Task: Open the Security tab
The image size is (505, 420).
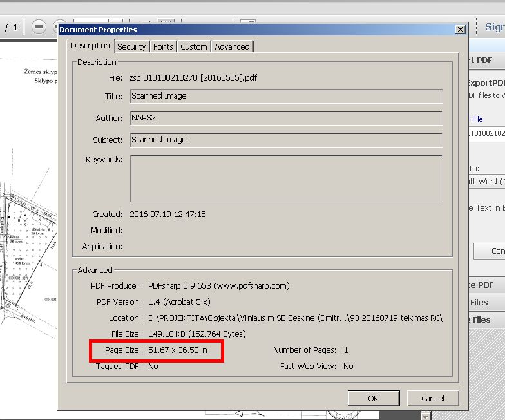Action: 131,46
